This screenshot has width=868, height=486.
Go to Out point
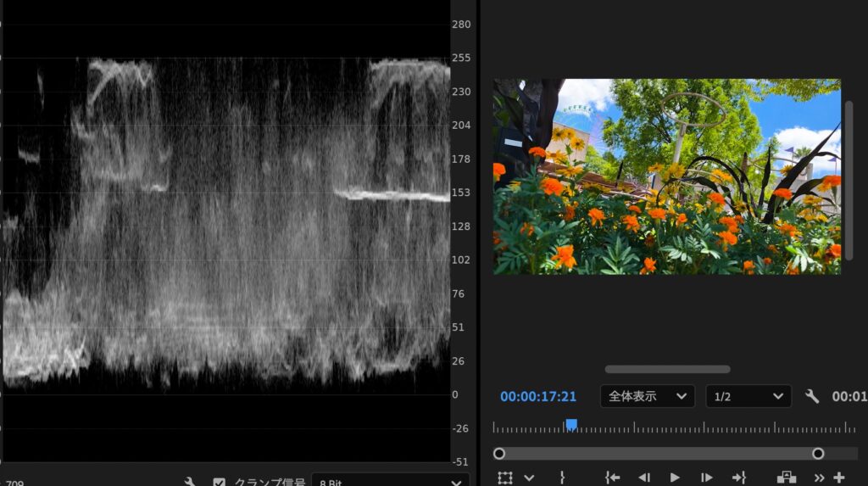738,478
